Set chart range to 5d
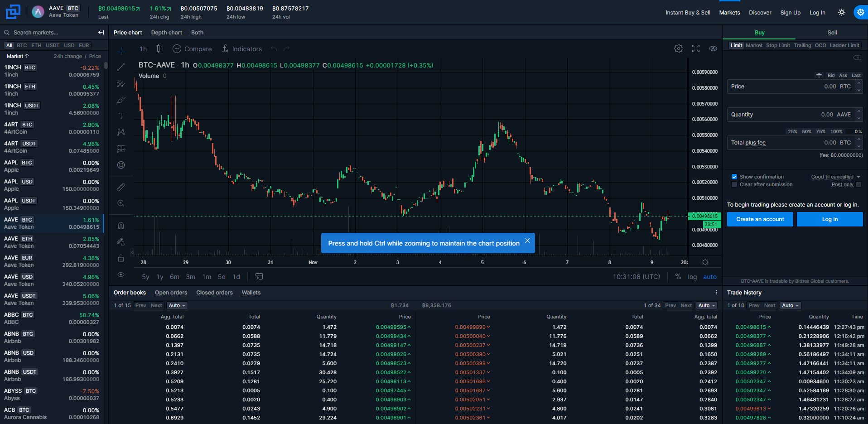 pos(222,277)
